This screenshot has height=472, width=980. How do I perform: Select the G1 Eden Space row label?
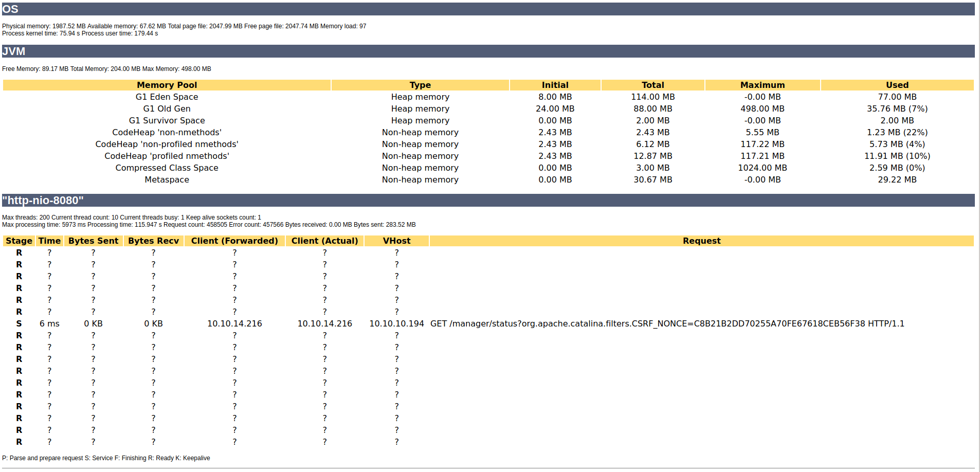[167, 97]
